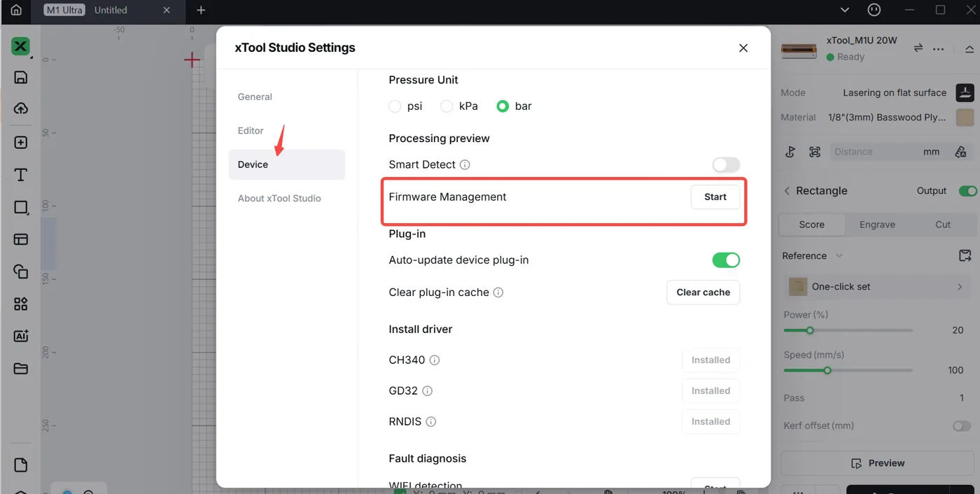980x494 pixels.
Task: Click the switch device arrows icon
Action: 918,48
